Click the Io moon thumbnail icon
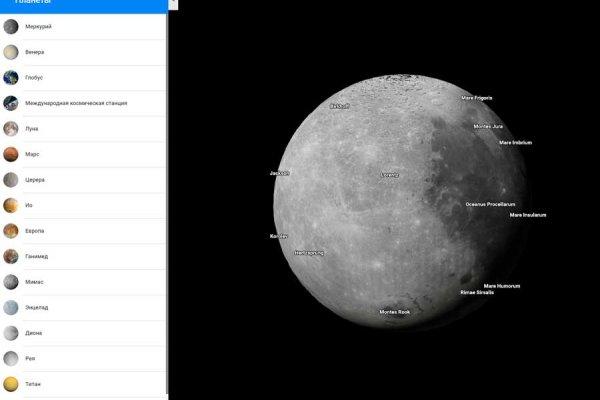The image size is (600, 400). click(11, 205)
